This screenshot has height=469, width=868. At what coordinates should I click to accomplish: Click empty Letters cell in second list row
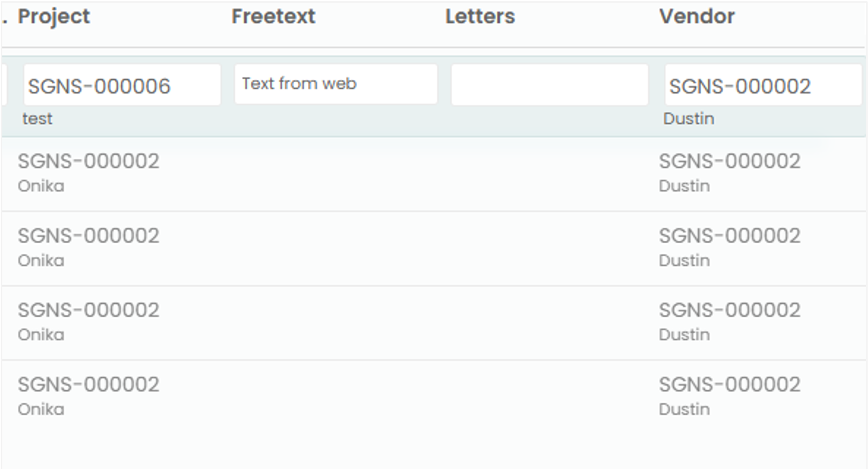click(x=549, y=248)
